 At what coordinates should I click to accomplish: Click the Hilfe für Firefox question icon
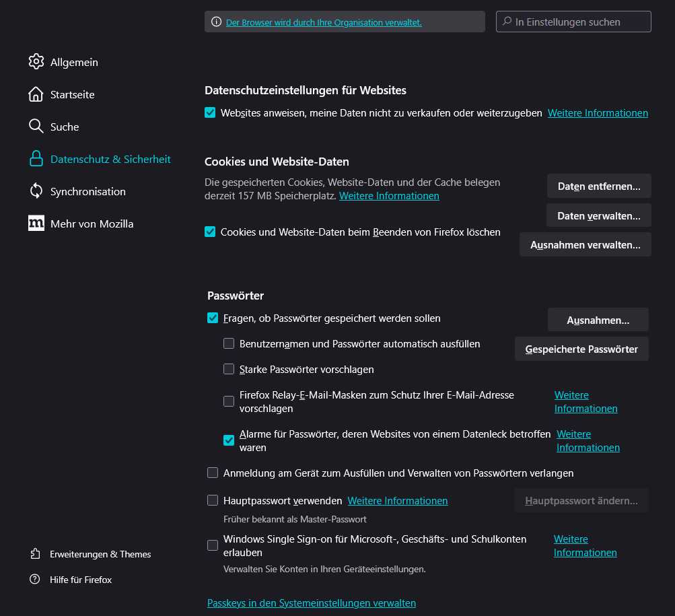click(36, 580)
